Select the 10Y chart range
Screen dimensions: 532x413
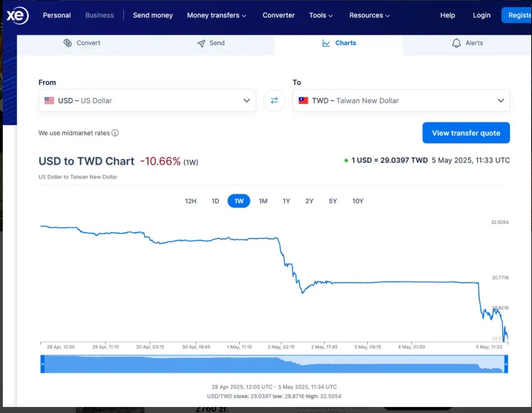[358, 201]
